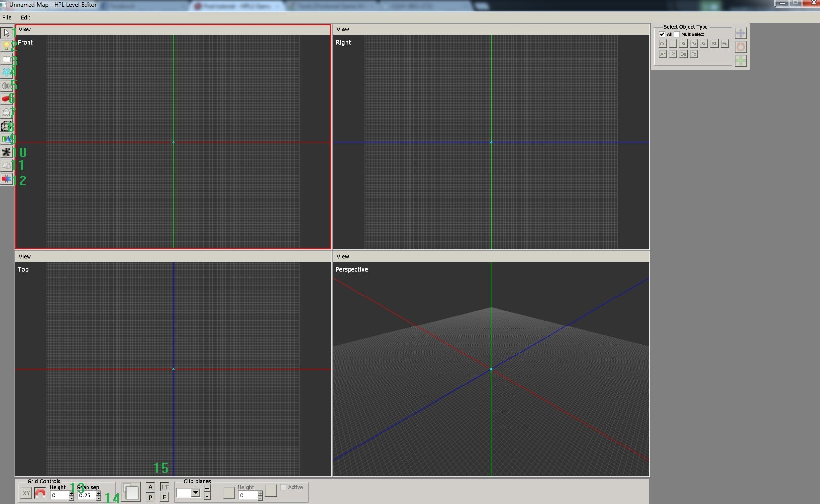Switch grid plane with XY button
The width and height of the screenshot is (820, 504).
click(x=26, y=493)
